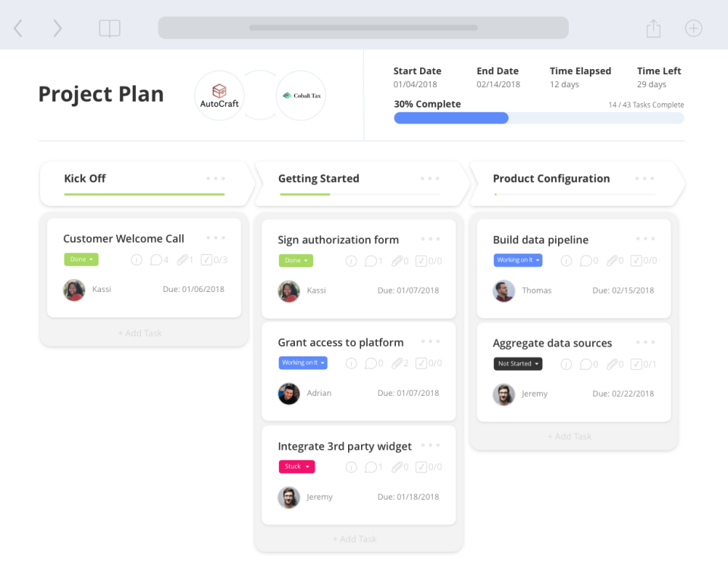This screenshot has width=728, height=571.
Task: Select the Product Configuration stage tab
Action: 576,184
